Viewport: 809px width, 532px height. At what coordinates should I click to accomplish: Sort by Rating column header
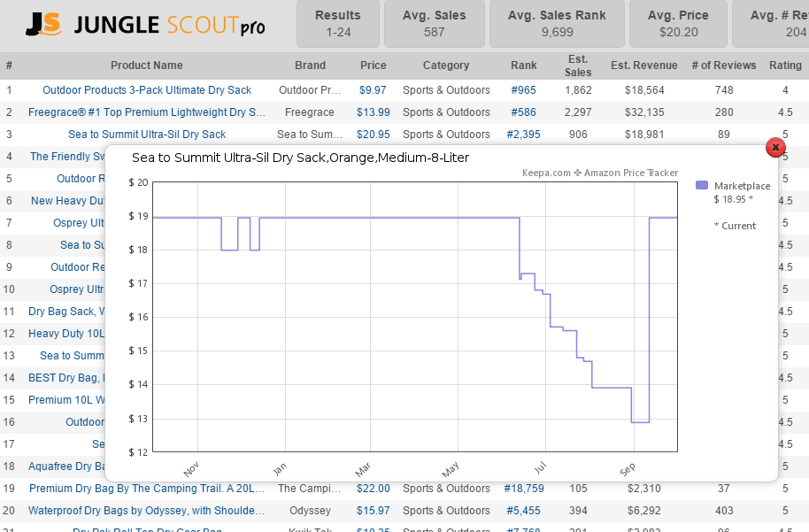[785, 66]
